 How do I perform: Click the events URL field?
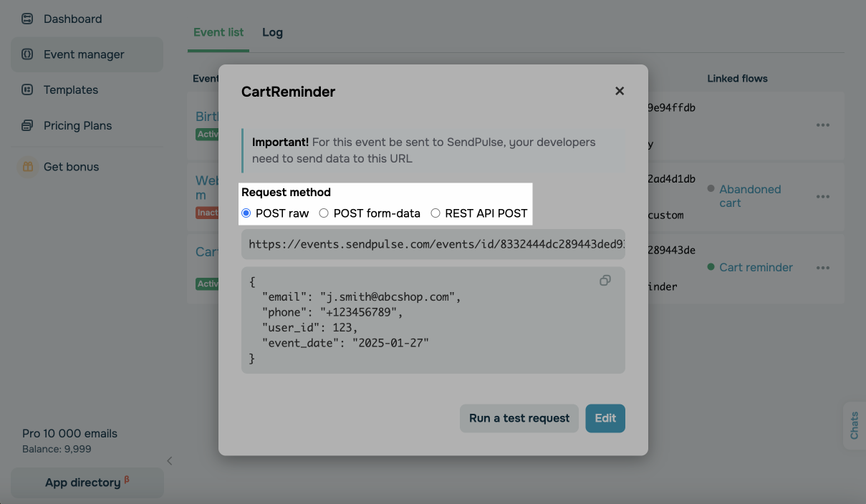[433, 244]
